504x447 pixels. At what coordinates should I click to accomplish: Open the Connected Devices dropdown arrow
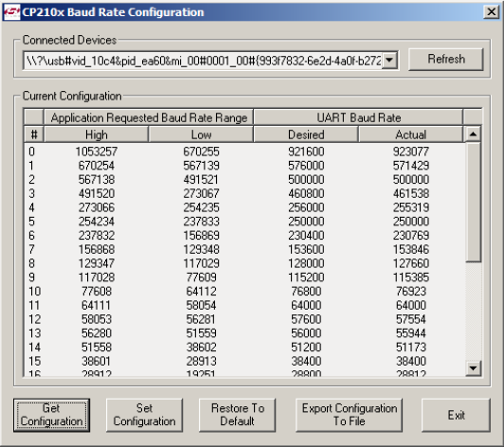[389, 60]
